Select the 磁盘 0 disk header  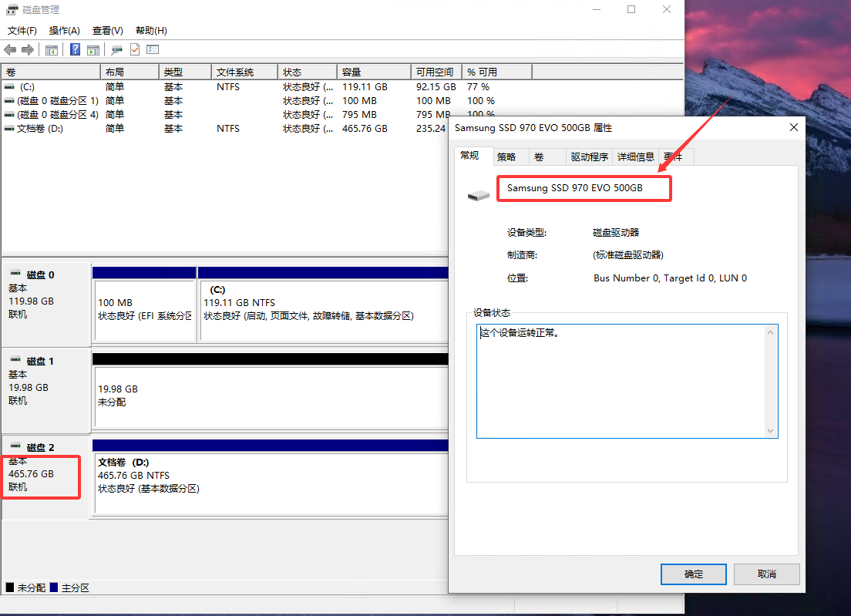(x=45, y=304)
